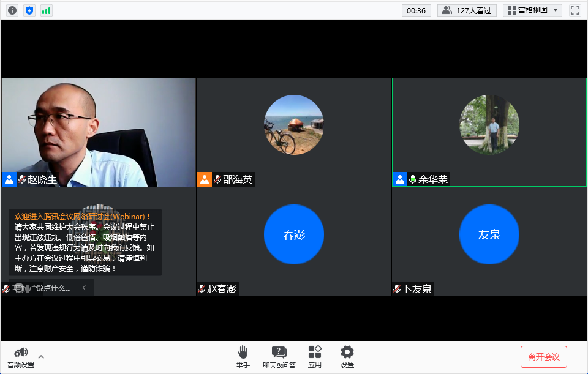
Task: Open the meeting info icon
Action: [x=12, y=10]
